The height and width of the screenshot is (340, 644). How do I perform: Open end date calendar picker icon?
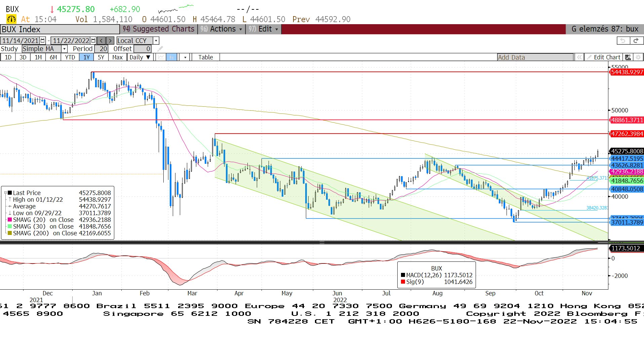(x=93, y=41)
